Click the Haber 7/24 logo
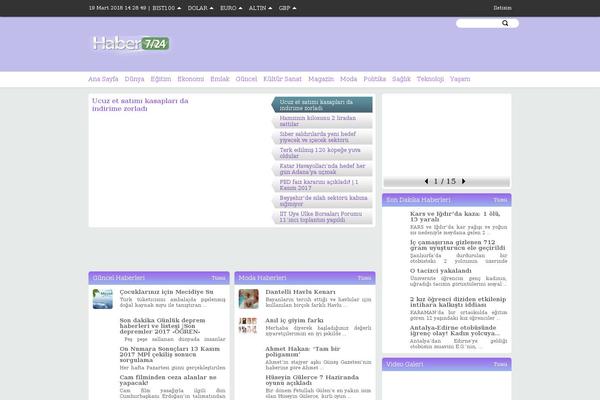 pos(130,43)
